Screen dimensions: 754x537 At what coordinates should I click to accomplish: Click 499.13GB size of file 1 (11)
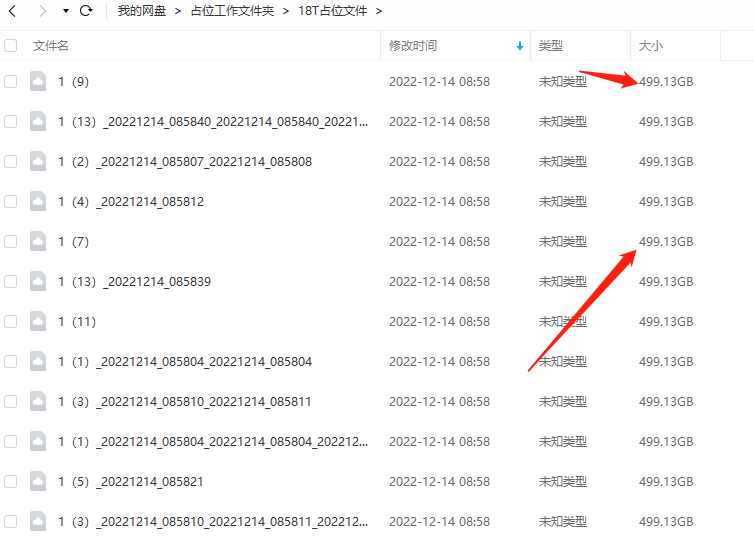666,321
